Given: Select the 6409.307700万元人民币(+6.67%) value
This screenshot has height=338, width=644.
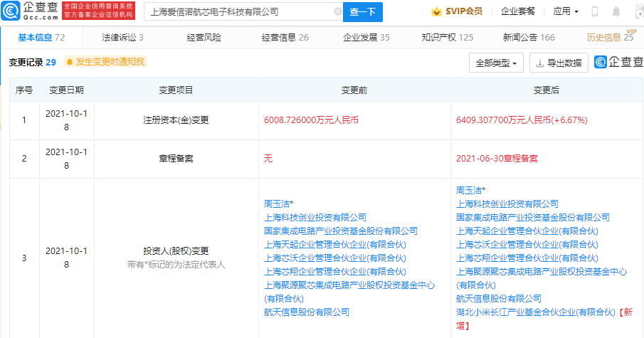Looking at the screenshot, I should click(x=522, y=120).
